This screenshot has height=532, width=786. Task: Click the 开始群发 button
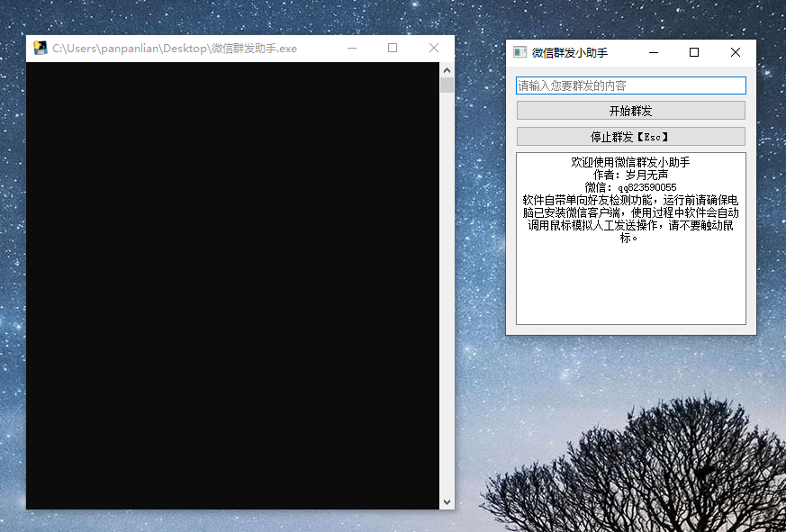click(x=630, y=111)
